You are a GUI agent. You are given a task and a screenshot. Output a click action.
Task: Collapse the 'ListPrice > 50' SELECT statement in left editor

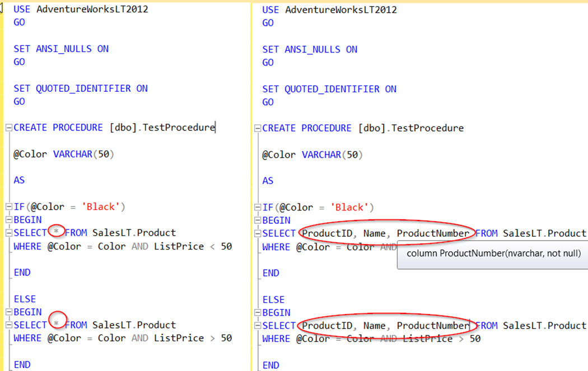tap(9, 325)
